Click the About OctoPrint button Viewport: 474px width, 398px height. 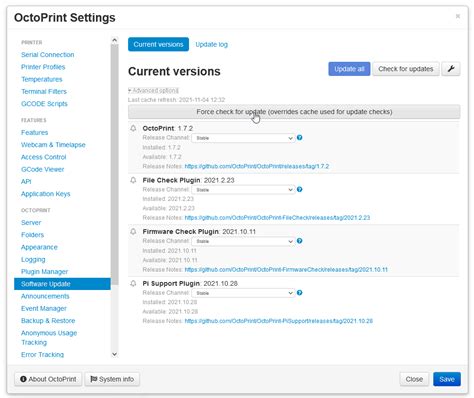click(x=48, y=379)
